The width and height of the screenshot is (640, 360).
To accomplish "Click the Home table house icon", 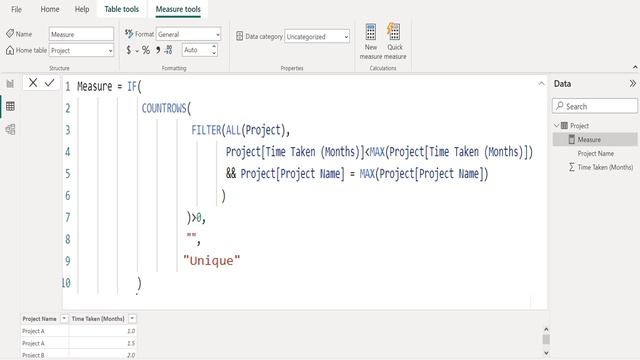I will click(x=10, y=50).
